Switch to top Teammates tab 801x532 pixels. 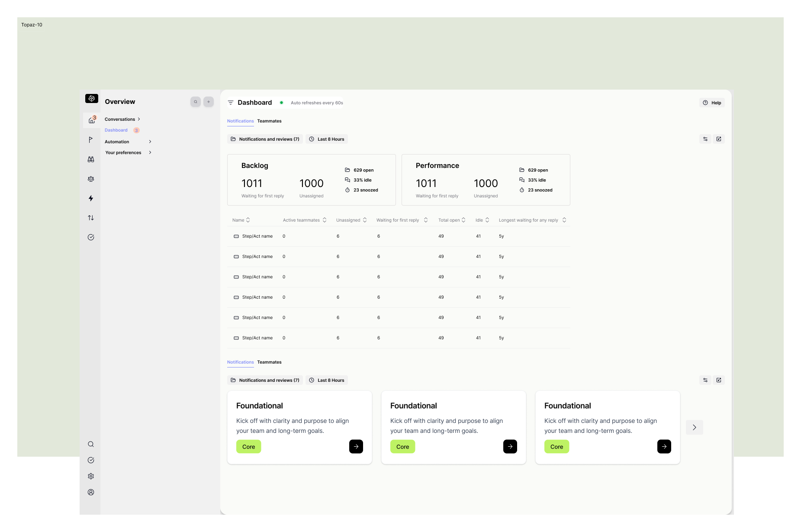pyautogui.click(x=269, y=121)
